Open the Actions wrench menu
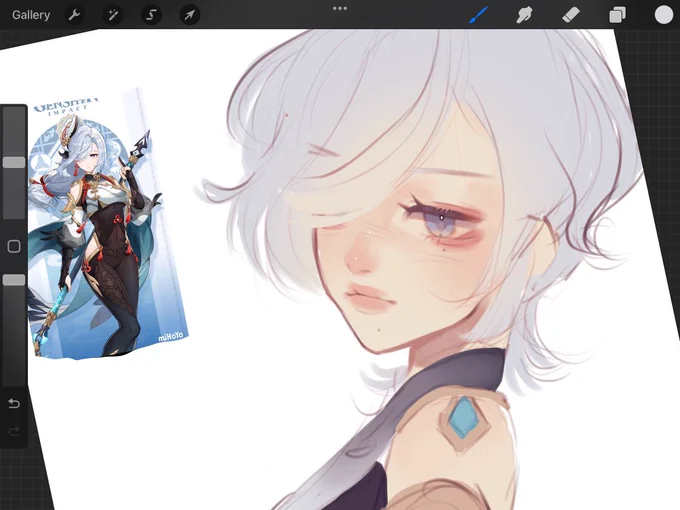Screen dimensions: 680x510 pos(75,15)
